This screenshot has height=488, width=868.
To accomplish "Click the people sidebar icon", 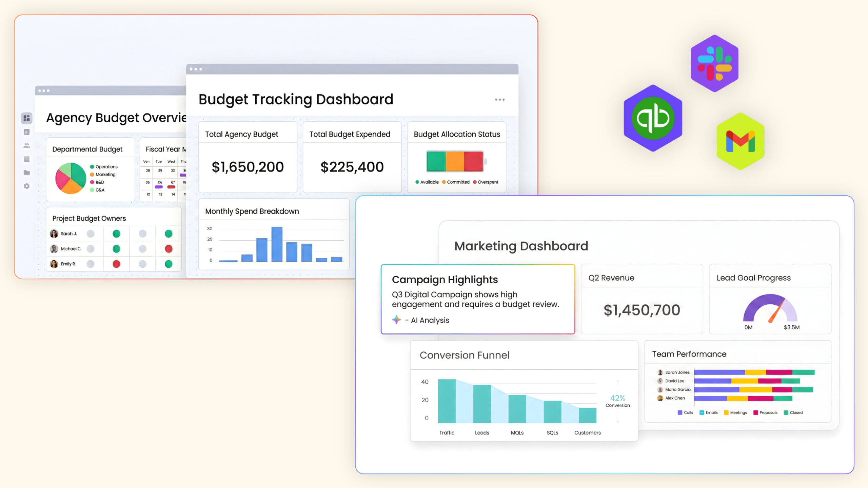I will tap(26, 145).
